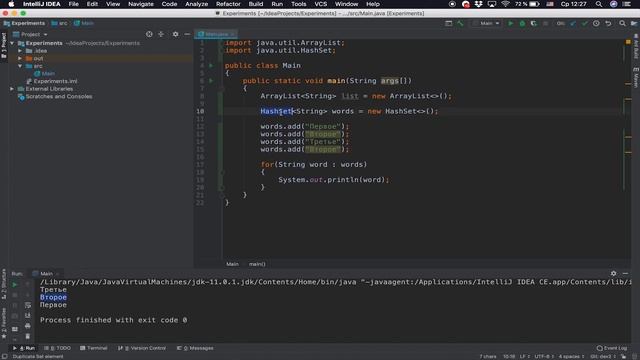The height and width of the screenshot is (360, 640).
Task: Open the Refactor menu
Action: [x=228, y=4]
